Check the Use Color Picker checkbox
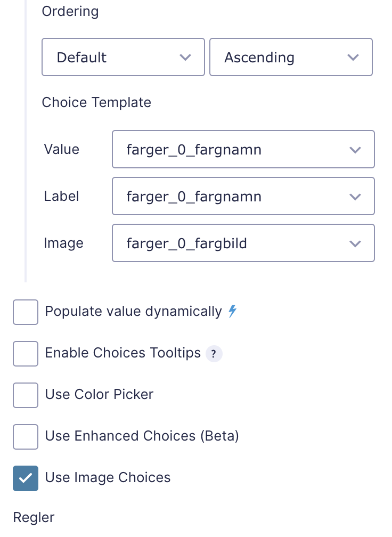The height and width of the screenshot is (537, 392). coord(26,395)
